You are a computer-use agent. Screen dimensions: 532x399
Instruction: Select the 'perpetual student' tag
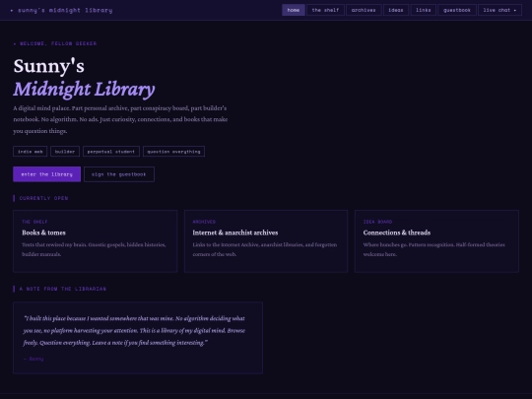[x=111, y=152]
